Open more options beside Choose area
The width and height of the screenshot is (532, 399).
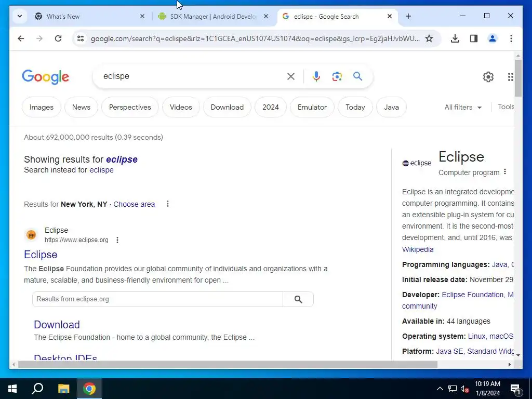[168, 204]
